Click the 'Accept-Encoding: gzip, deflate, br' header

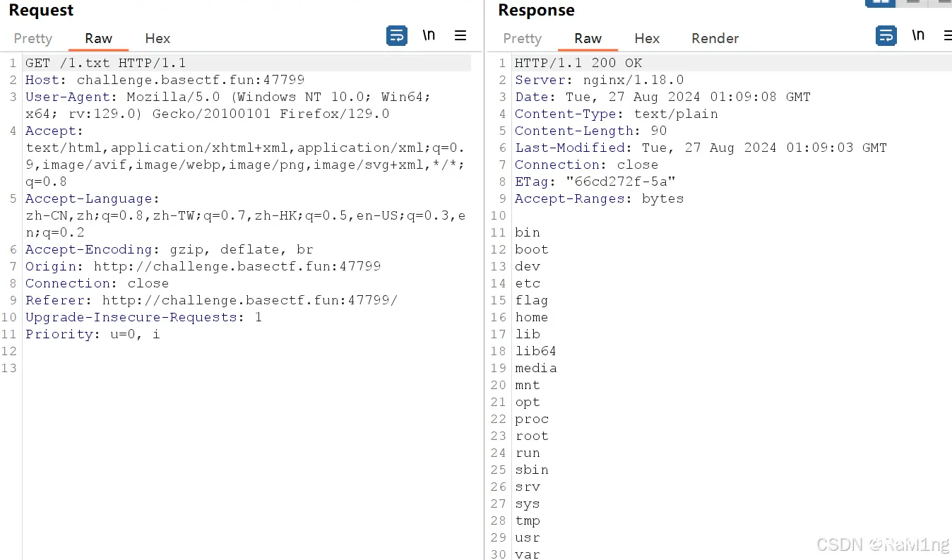169,249
